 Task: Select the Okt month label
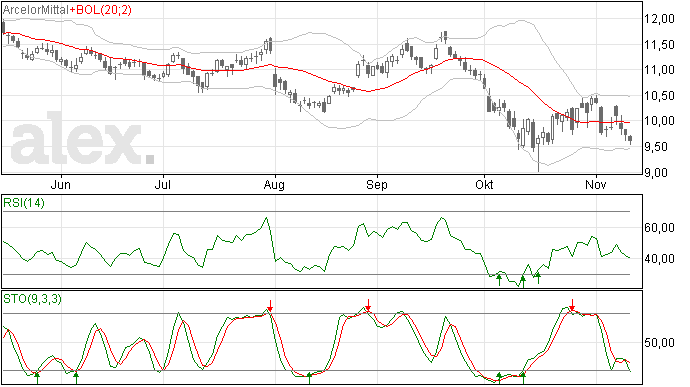click(484, 184)
